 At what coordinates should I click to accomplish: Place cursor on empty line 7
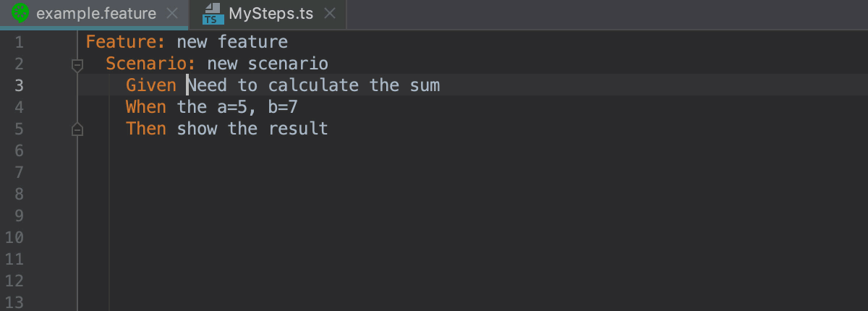tap(470, 172)
